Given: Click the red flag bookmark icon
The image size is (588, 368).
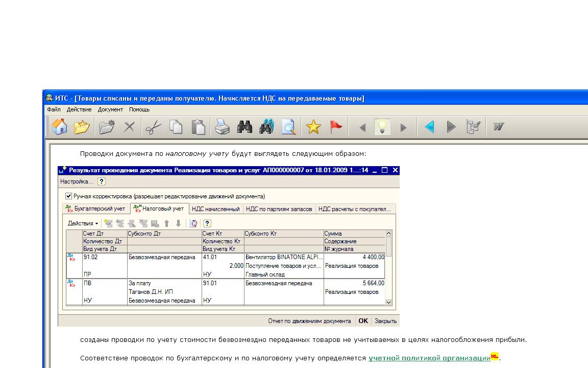Looking at the screenshot, I should click(336, 127).
